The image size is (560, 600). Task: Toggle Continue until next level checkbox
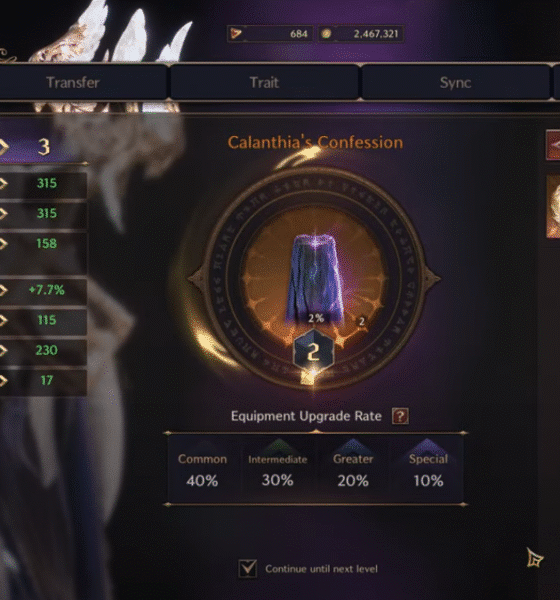tap(248, 568)
